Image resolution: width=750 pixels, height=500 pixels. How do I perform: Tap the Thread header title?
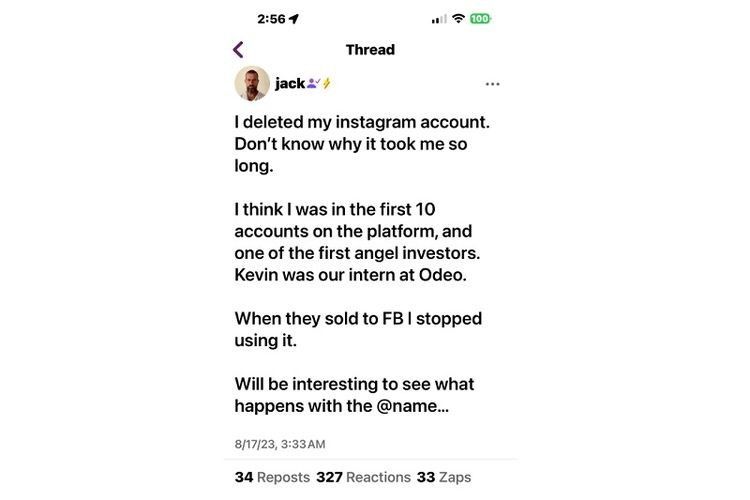tap(370, 49)
